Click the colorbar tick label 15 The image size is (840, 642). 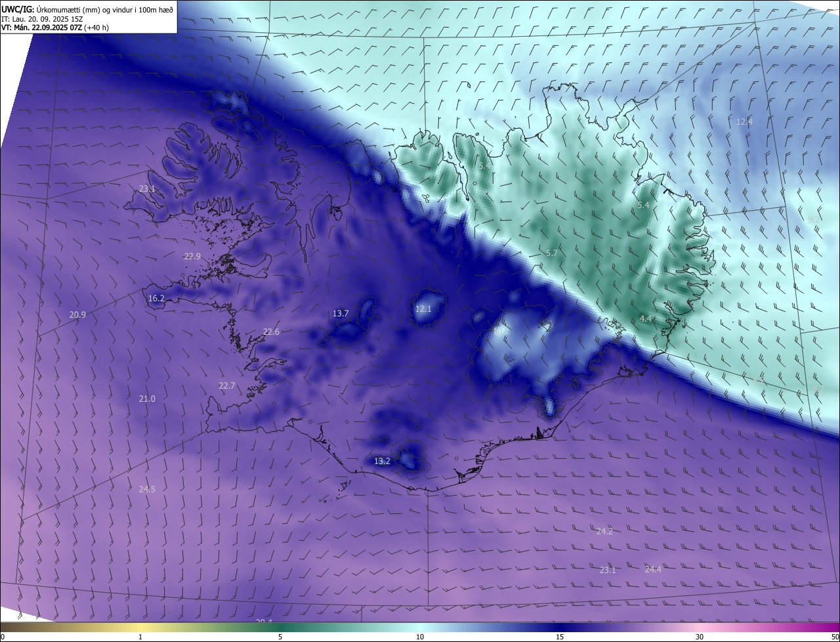(560, 637)
